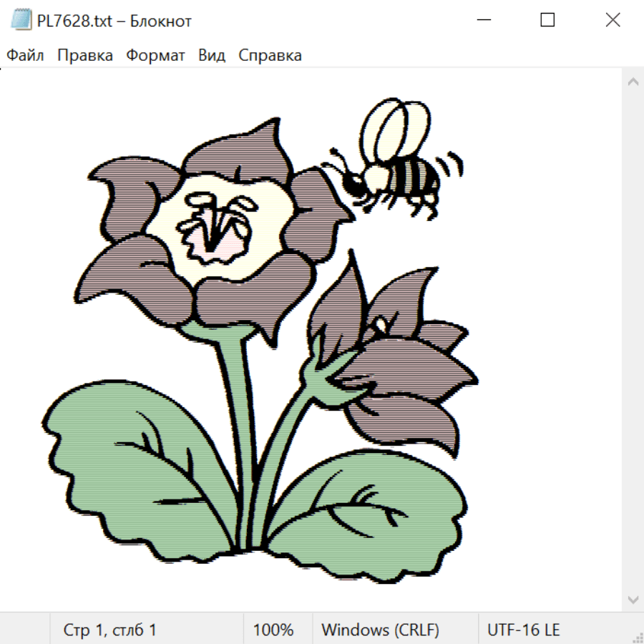Click the Стр 1, стлб 1 status indicator
This screenshot has height=644, width=644.
point(110,630)
